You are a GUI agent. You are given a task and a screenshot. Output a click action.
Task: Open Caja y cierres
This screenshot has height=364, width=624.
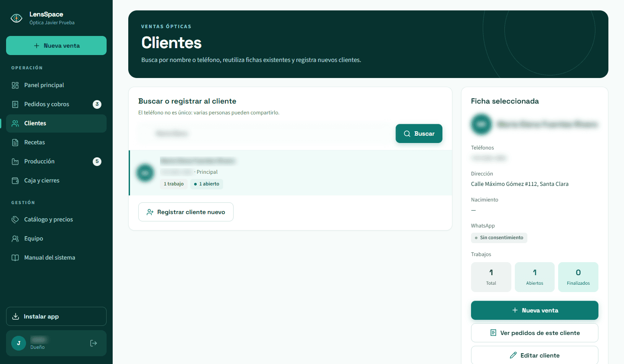click(x=56, y=181)
